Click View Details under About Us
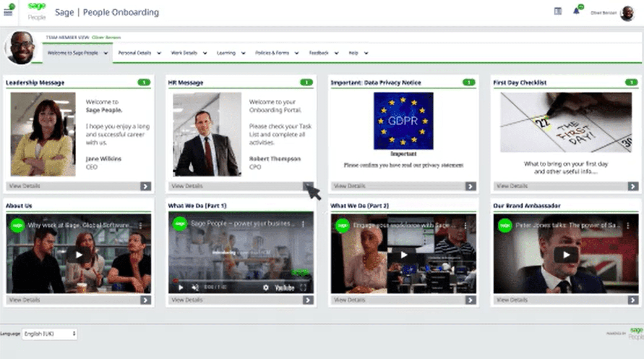 click(x=25, y=300)
